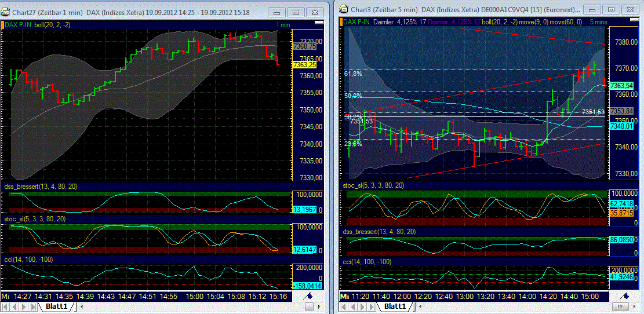This screenshot has height=314, width=644.
Task: Click Chart27 horizontal scrollbar right arrow
Action: [319, 306]
